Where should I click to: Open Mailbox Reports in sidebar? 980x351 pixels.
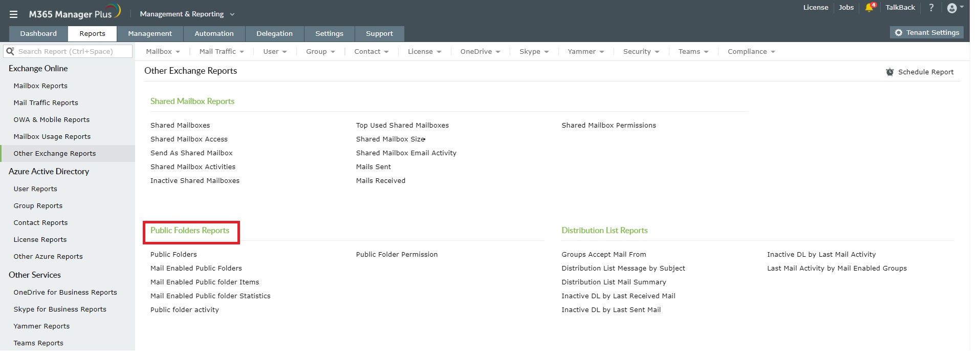(x=40, y=86)
